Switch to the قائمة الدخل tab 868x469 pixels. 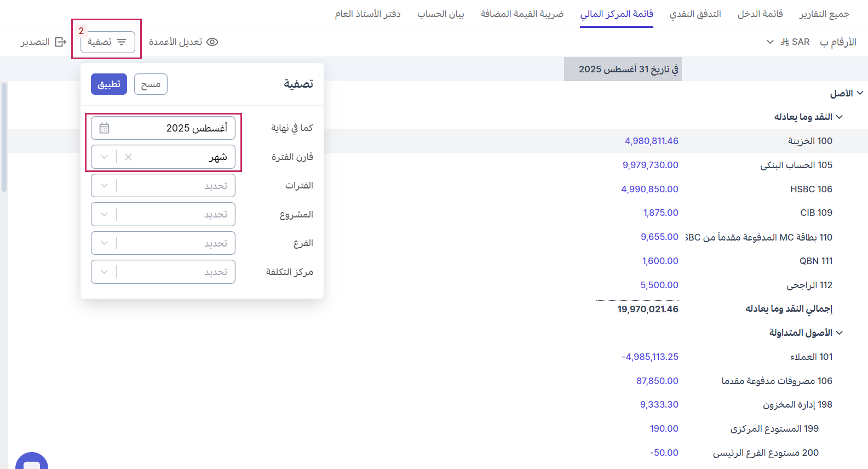pyautogui.click(x=760, y=14)
